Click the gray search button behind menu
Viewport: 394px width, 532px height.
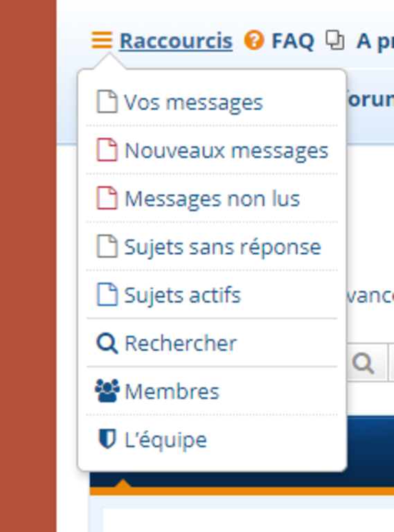364,363
